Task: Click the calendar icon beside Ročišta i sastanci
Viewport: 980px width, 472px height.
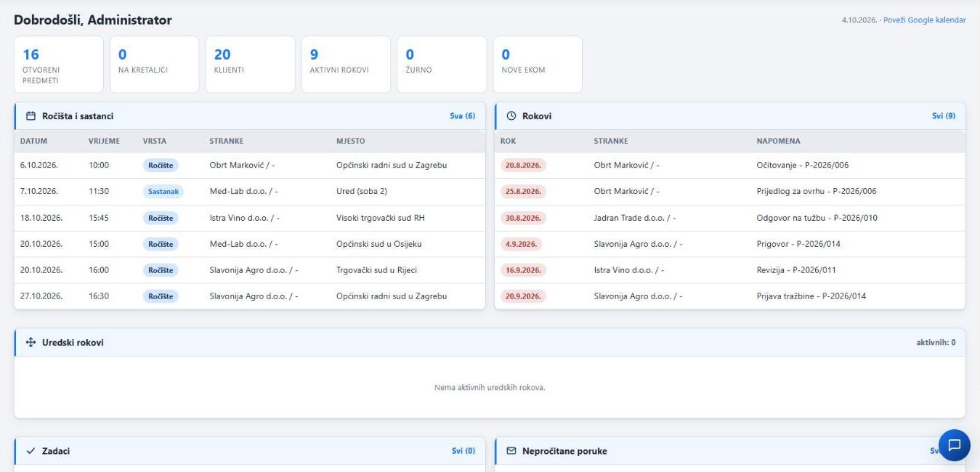Action: coord(31,116)
